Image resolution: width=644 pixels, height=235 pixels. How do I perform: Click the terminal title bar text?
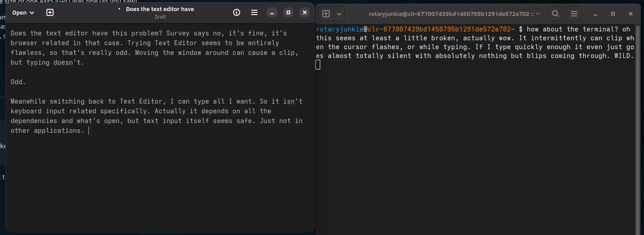click(x=454, y=14)
